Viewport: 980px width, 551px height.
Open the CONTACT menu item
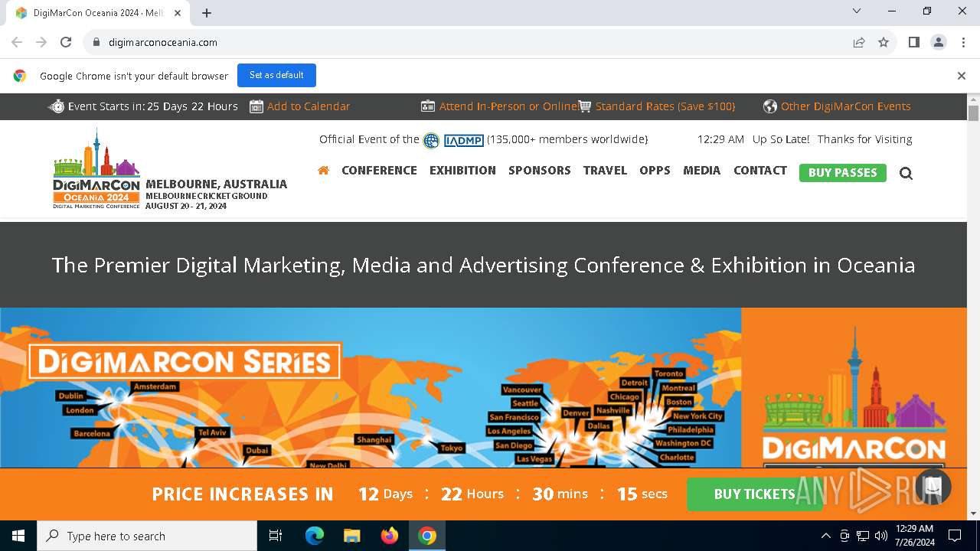coord(759,171)
